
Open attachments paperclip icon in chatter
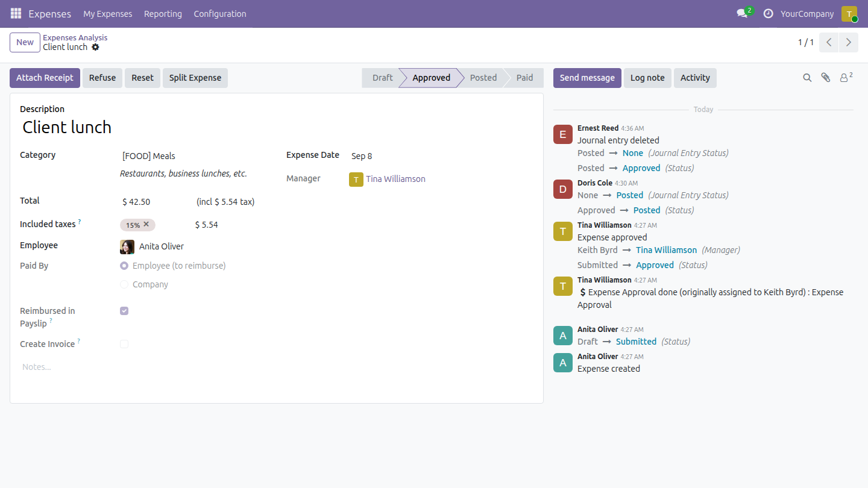click(x=826, y=78)
